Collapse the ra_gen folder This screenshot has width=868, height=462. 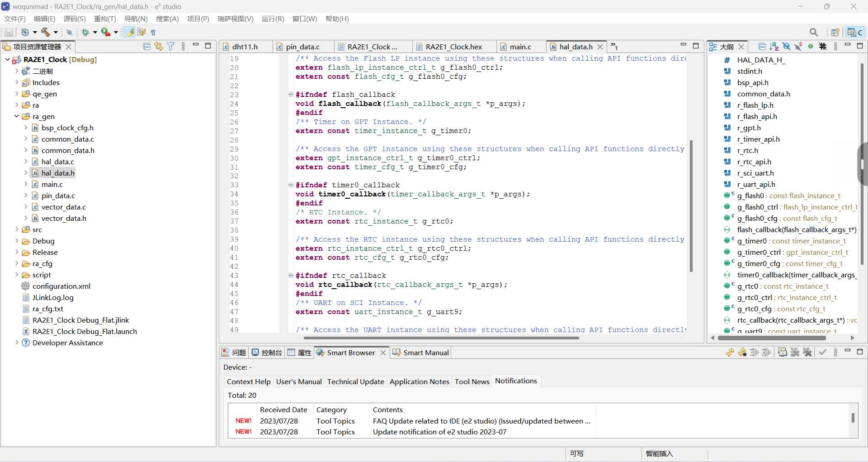17,116
